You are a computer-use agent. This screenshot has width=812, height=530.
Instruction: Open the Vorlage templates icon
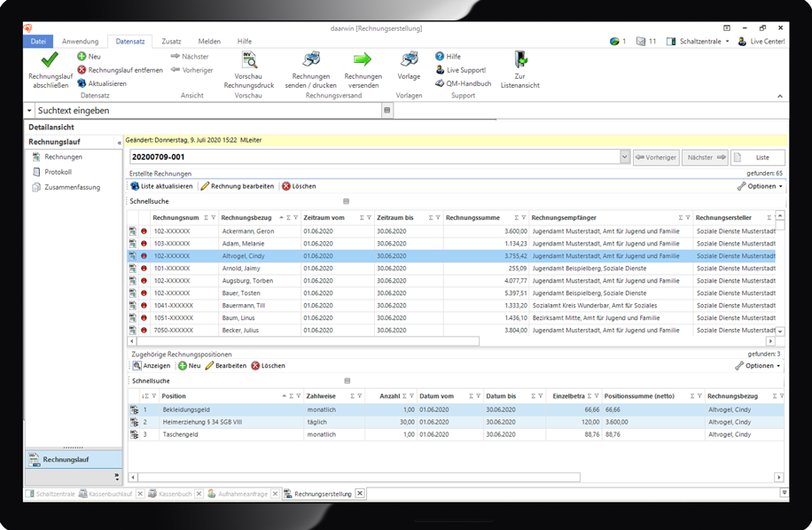coord(410,59)
